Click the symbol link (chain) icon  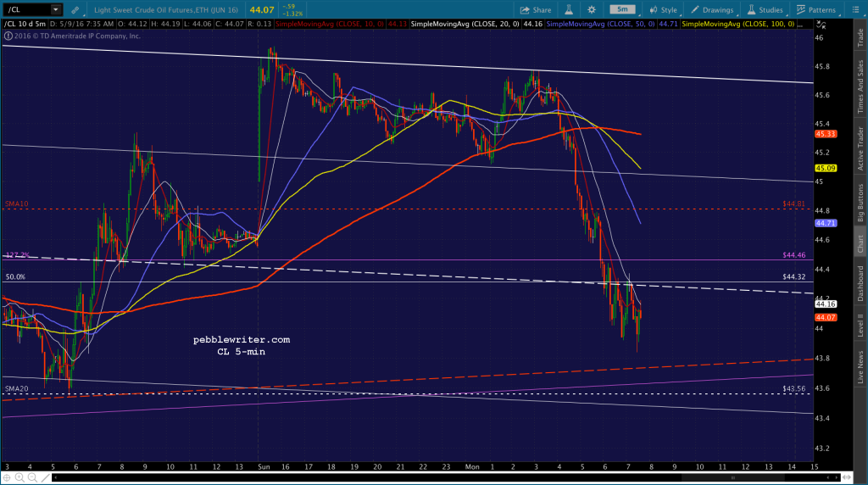pos(75,10)
